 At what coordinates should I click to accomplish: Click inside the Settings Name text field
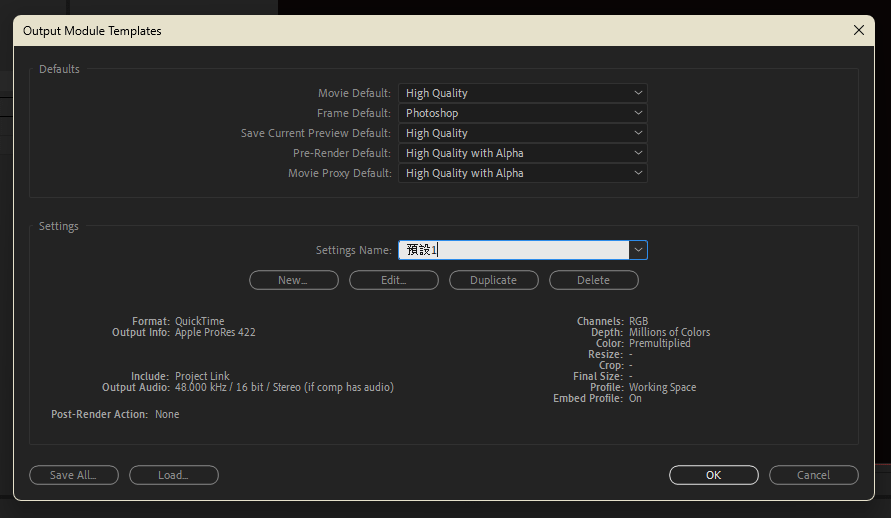point(512,250)
